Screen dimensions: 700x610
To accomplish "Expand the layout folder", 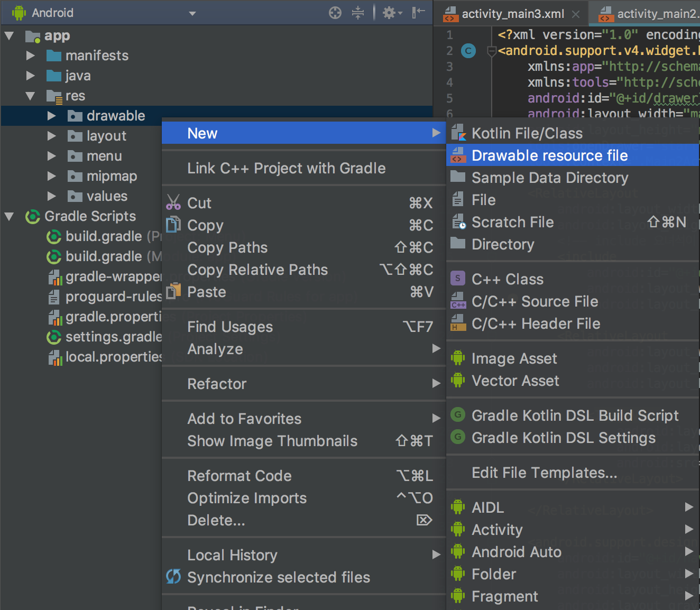I will pyautogui.click(x=51, y=136).
